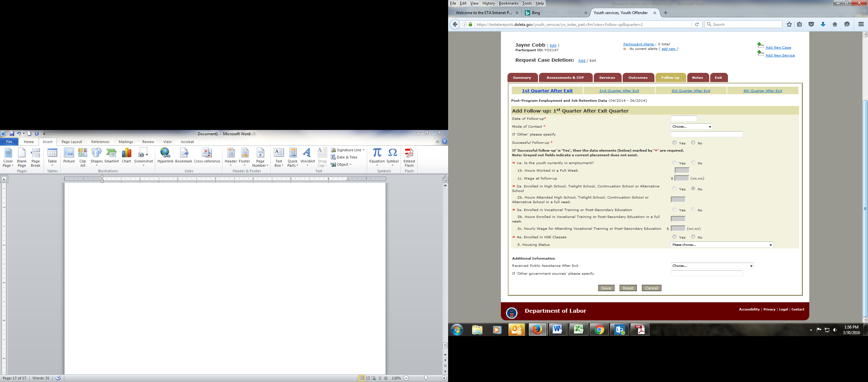Open Received Public Assistance After Exit dropdown
868x382 pixels.
pos(712,266)
